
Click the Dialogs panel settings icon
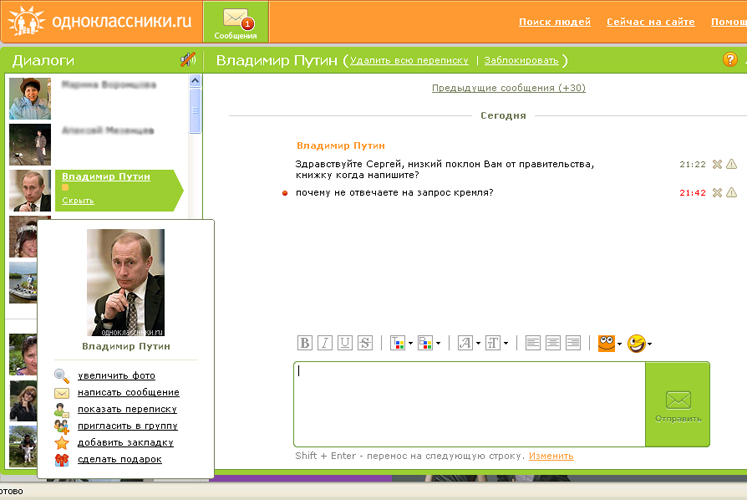pos(187,60)
